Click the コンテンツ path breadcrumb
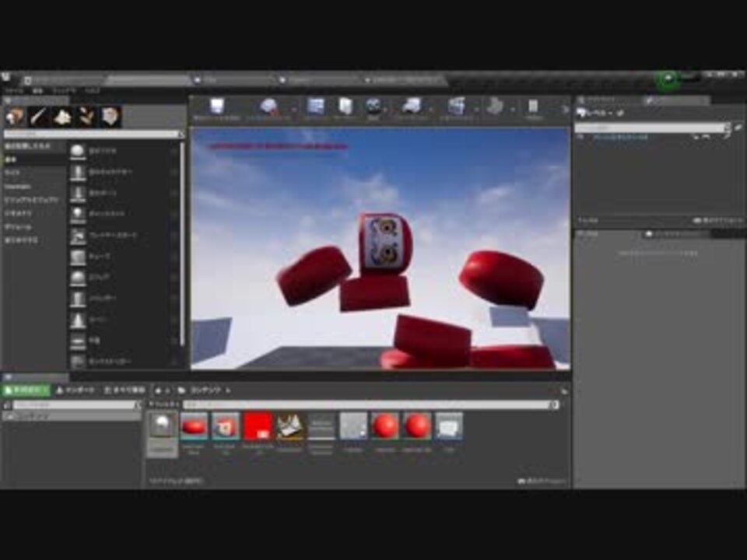The height and width of the screenshot is (560, 747). pos(205,390)
